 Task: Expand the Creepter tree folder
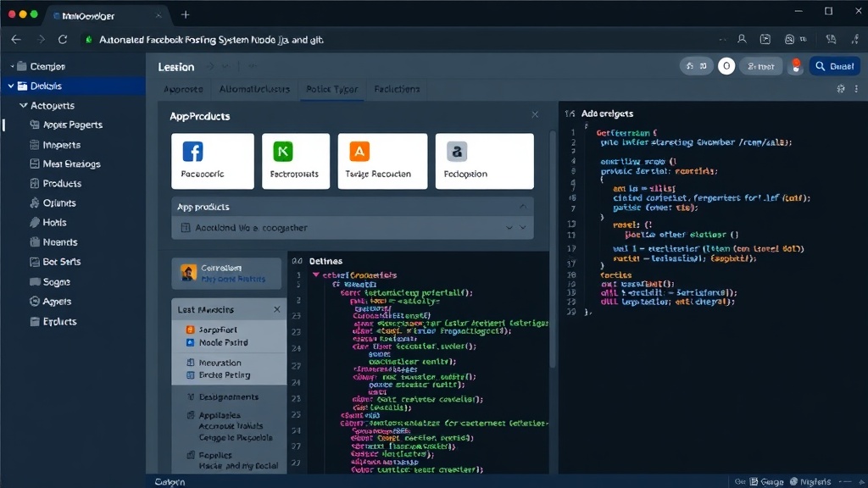click(x=12, y=66)
